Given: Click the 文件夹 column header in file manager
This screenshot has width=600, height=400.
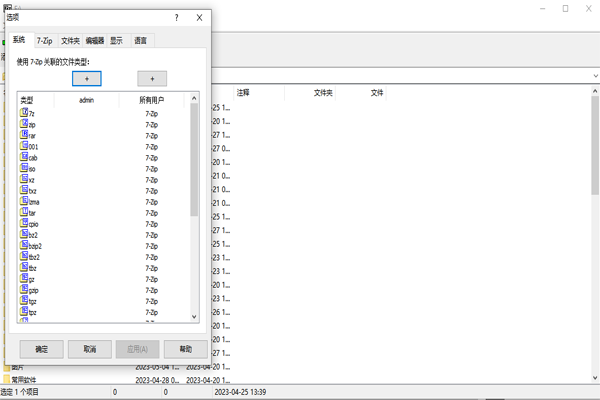Looking at the screenshot, I should point(310,93).
